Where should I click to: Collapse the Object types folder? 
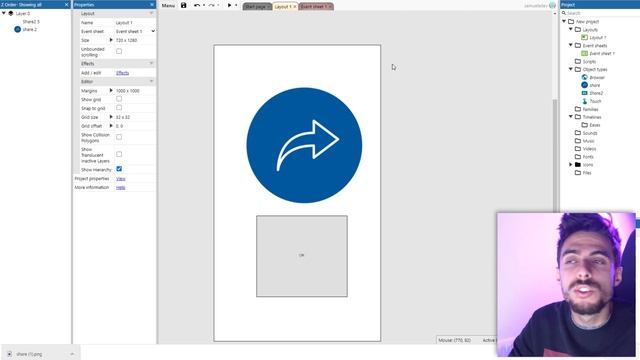pyautogui.click(x=571, y=69)
